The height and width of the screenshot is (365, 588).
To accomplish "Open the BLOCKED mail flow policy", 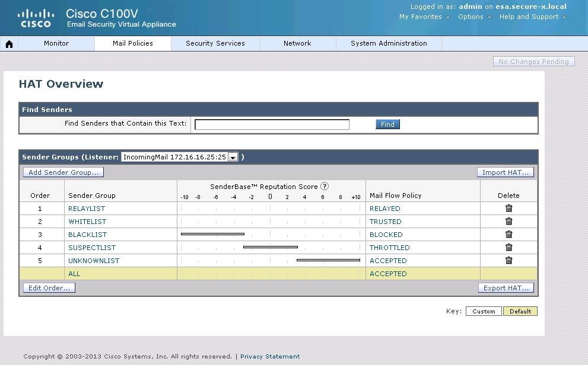I will click(386, 235).
